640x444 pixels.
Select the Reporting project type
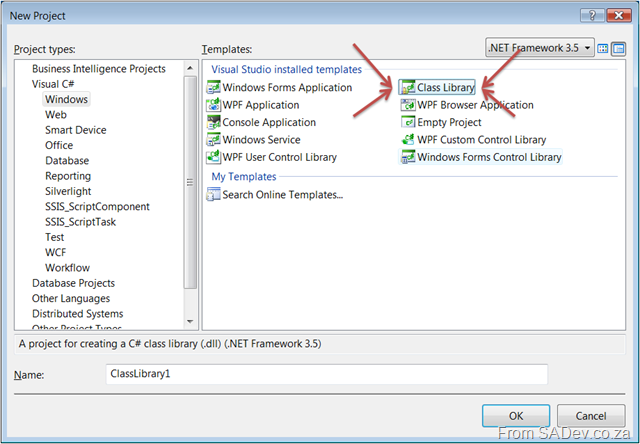pyautogui.click(x=68, y=176)
